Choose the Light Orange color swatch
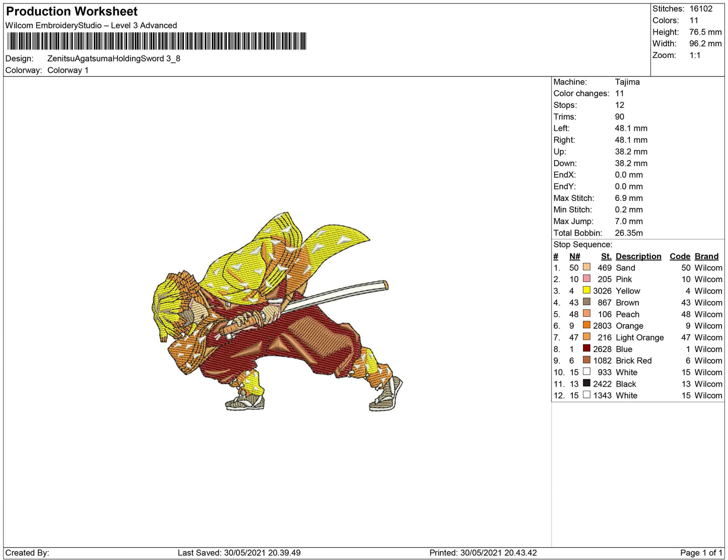 tap(586, 336)
